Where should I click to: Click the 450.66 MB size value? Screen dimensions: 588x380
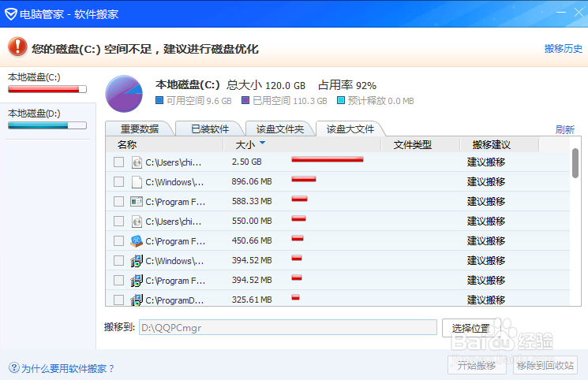click(x=252, y=240)
